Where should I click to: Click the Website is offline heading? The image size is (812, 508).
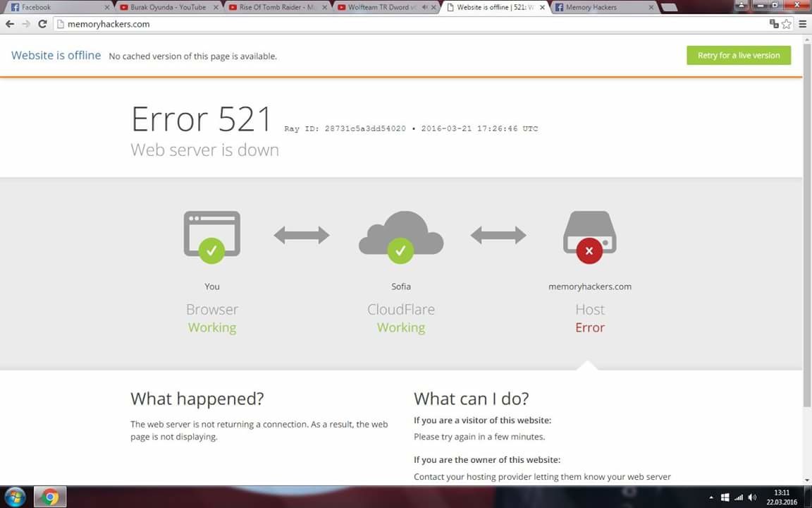coord(56,56)
